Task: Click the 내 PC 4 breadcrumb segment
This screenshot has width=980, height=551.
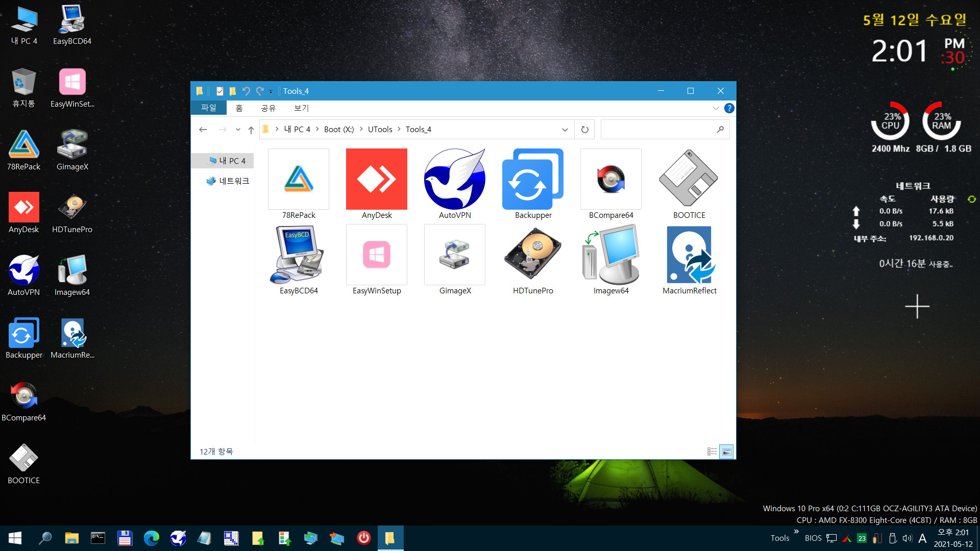Action: pos(297,130)
